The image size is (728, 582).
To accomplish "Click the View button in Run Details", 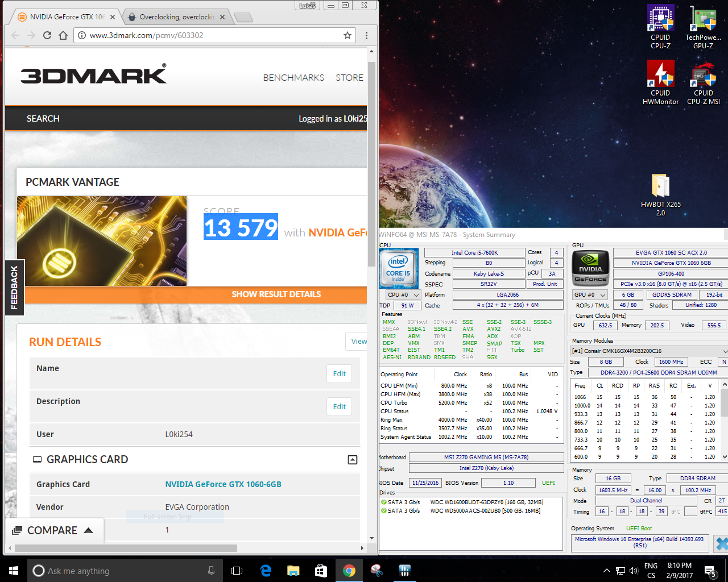I will (357, 342).
